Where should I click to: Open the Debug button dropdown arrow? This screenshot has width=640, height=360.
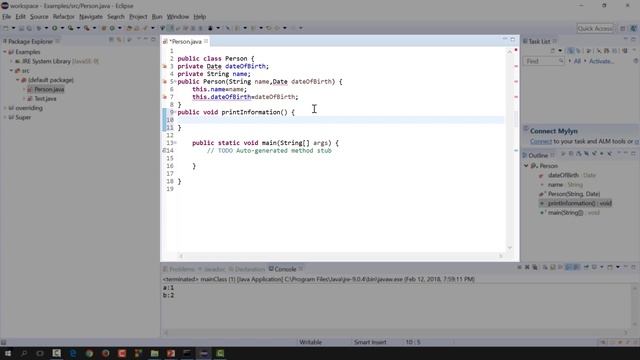pos(46,28)
